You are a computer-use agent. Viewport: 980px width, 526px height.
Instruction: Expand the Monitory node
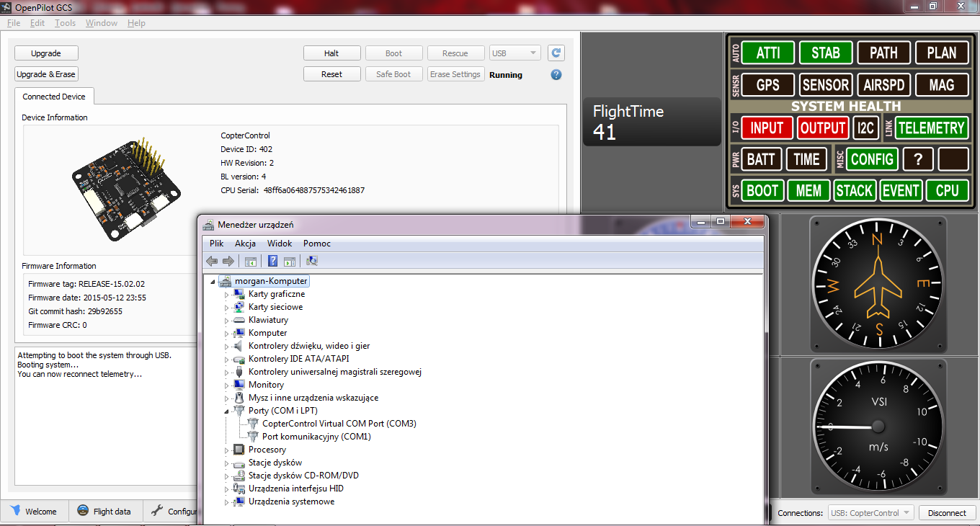coord(226,385)
